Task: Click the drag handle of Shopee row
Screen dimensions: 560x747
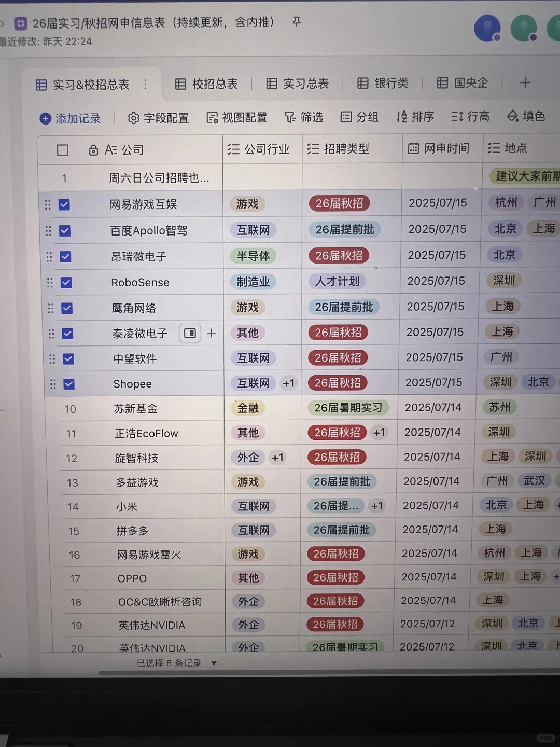Action: pyautogui.click(x=52, y=384)
